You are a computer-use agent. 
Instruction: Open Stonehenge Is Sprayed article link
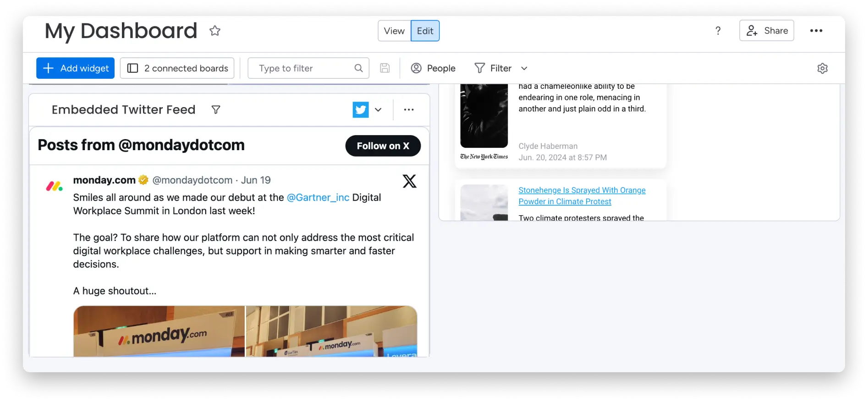(x=582, y=196)
